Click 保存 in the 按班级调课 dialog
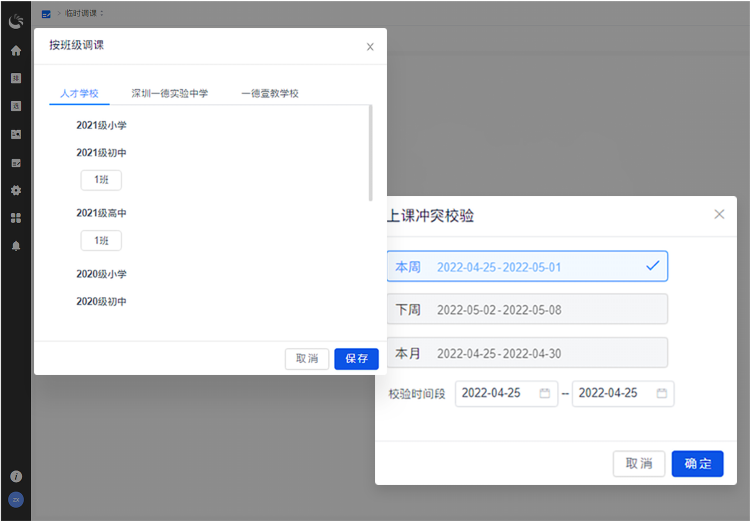 point(356,359)
